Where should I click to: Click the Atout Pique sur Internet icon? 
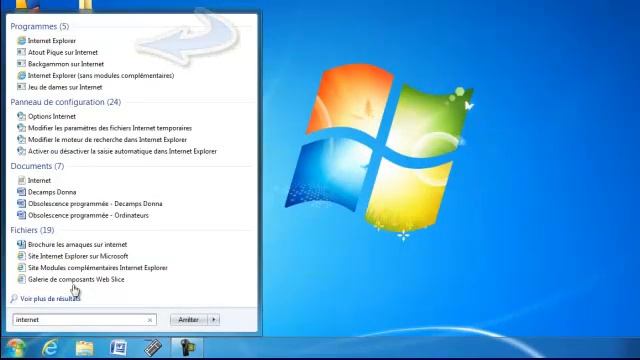(21, 52)
